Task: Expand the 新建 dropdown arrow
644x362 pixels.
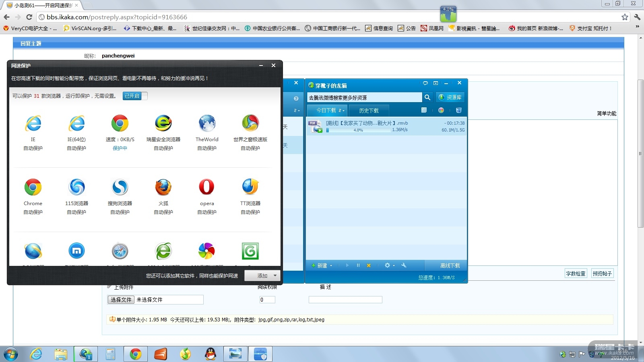Action: [x=331, y=265]
